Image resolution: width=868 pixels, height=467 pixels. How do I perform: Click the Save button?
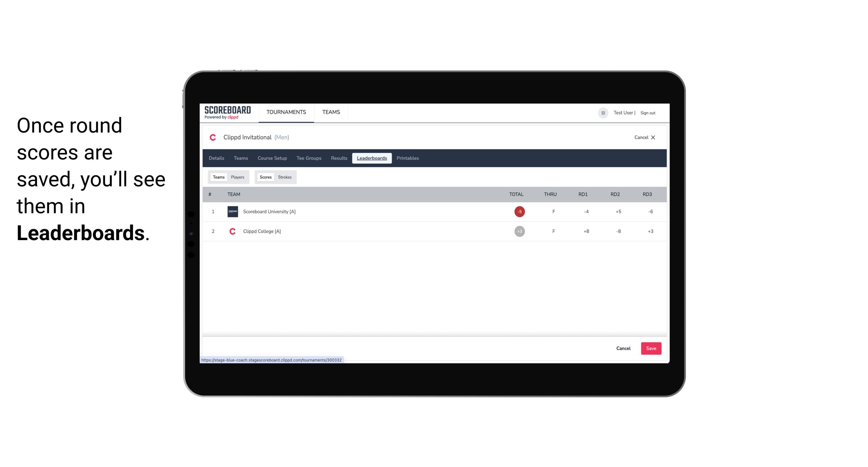pyautogui.click(x=650, y=348)
